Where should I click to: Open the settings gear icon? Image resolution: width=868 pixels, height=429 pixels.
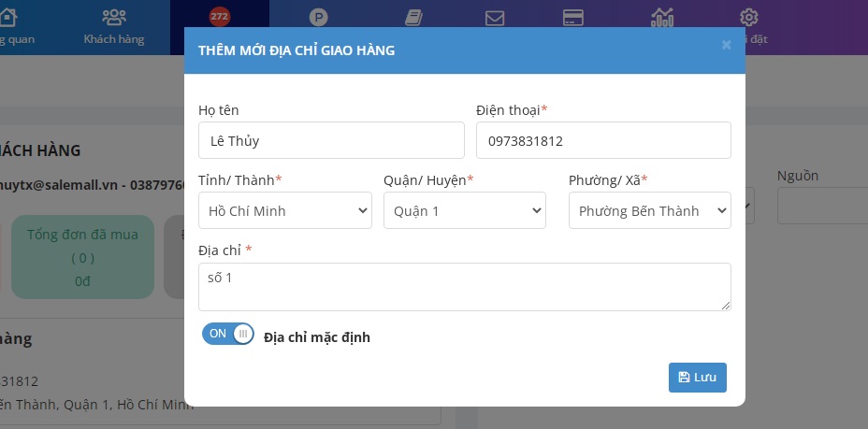pos(748,18)
